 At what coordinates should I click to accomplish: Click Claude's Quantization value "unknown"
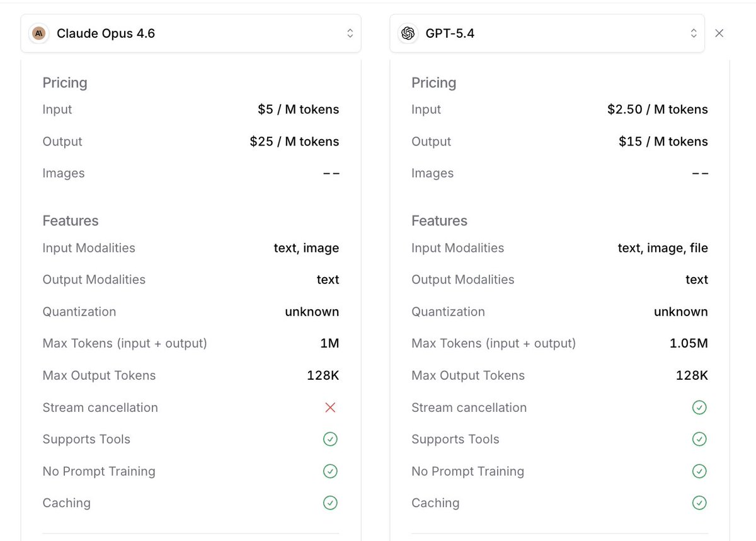click(312, 312)
